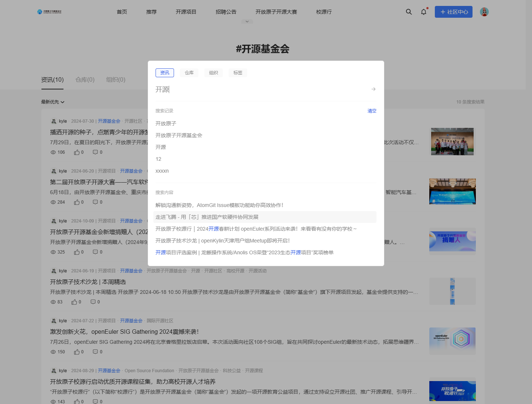Image resolution: width=532 pixels, height=404 pixels.
Task: Click kyle's avatar on the 2024-07-22 post
Action: click(54, 321)
